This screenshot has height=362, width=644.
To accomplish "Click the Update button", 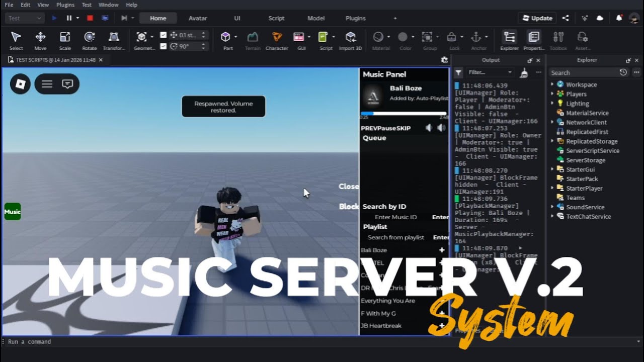I will pyautogui.click(x=537, y=18).
